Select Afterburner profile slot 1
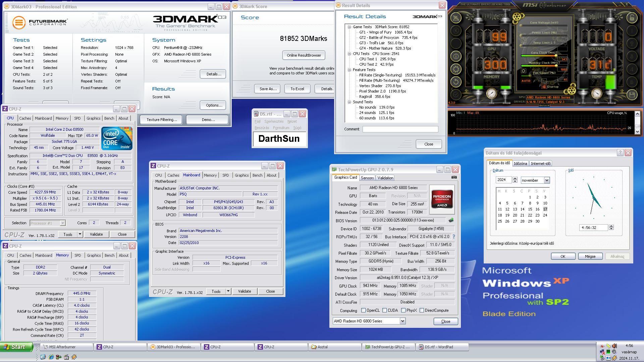The width and height of the screenshot is (644, 362). (x=632, y=31)
